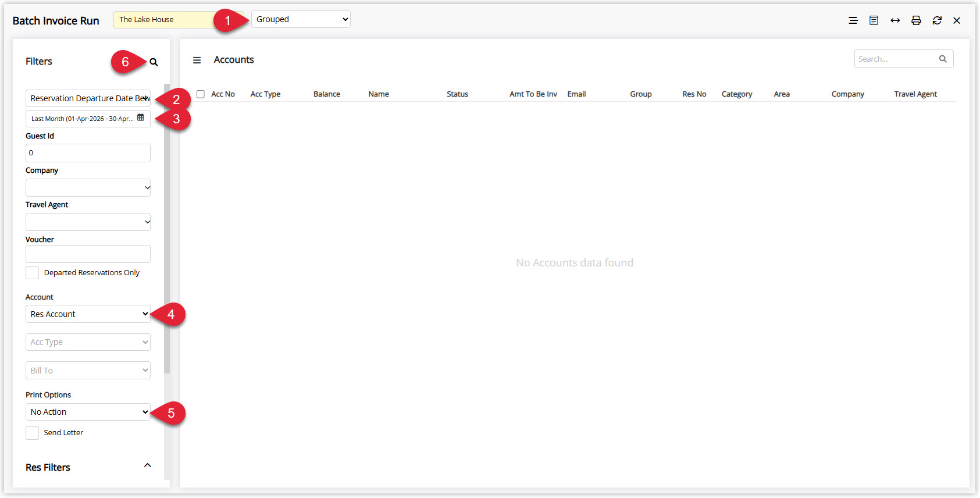This screenshot has height=498, width=980.
Task: Sort by Res No column header
Action: [x=694, y=94]
